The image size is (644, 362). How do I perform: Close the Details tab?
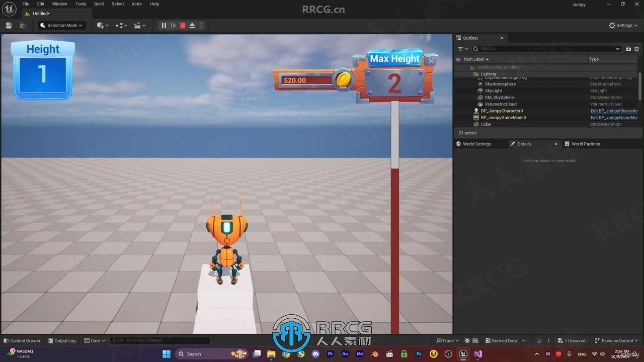[x=556, y=144]
